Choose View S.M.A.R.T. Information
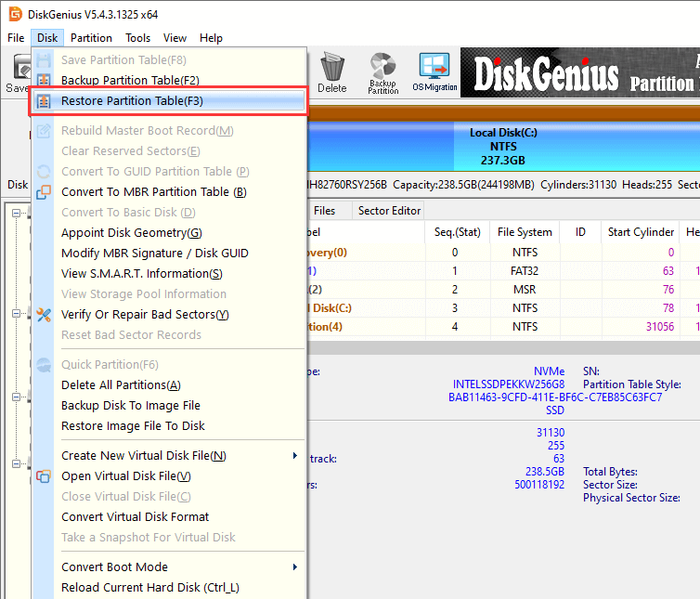Image resolution: width=700 pixels, height=599 pixels. point(141,274)
